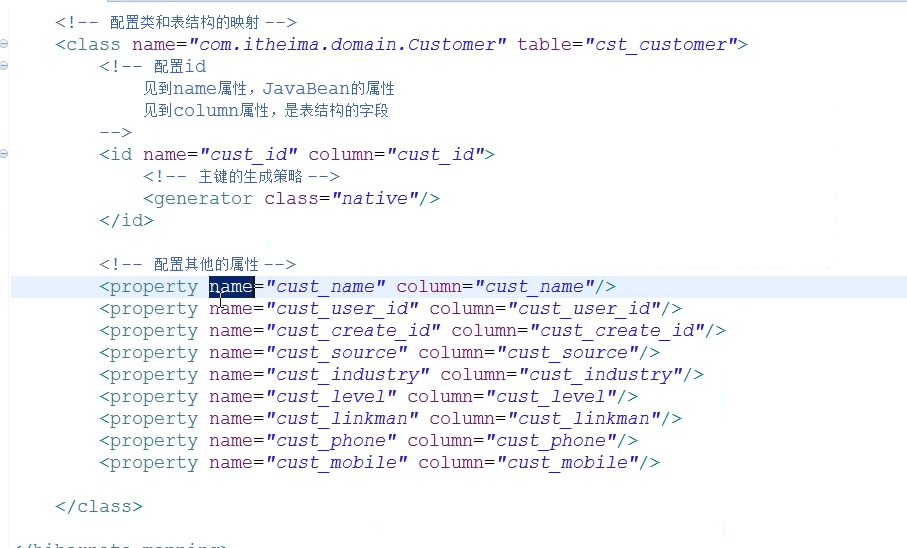Image resolution: width=907 pixels, height=548 pixels.
Task: Click the closing </id> tag
Action: [126, 220]
